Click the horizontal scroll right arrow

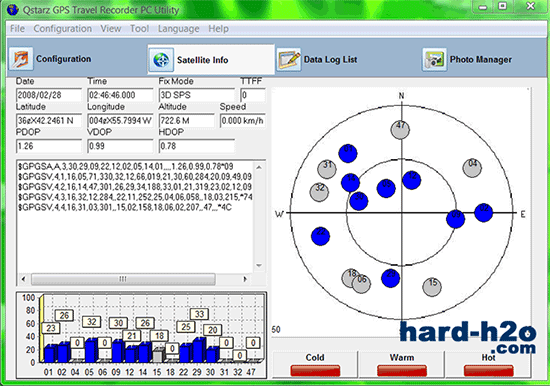(x=245, y=279)
